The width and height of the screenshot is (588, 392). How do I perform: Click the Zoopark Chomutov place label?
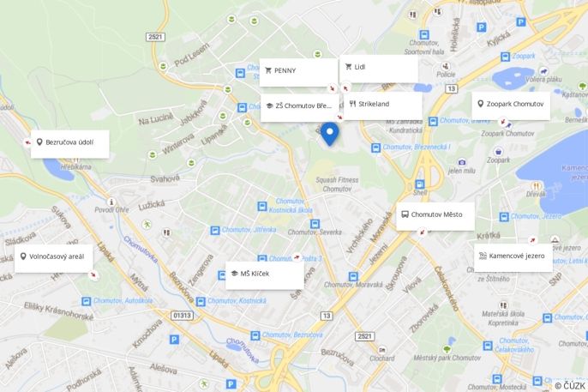pos(511,106)
